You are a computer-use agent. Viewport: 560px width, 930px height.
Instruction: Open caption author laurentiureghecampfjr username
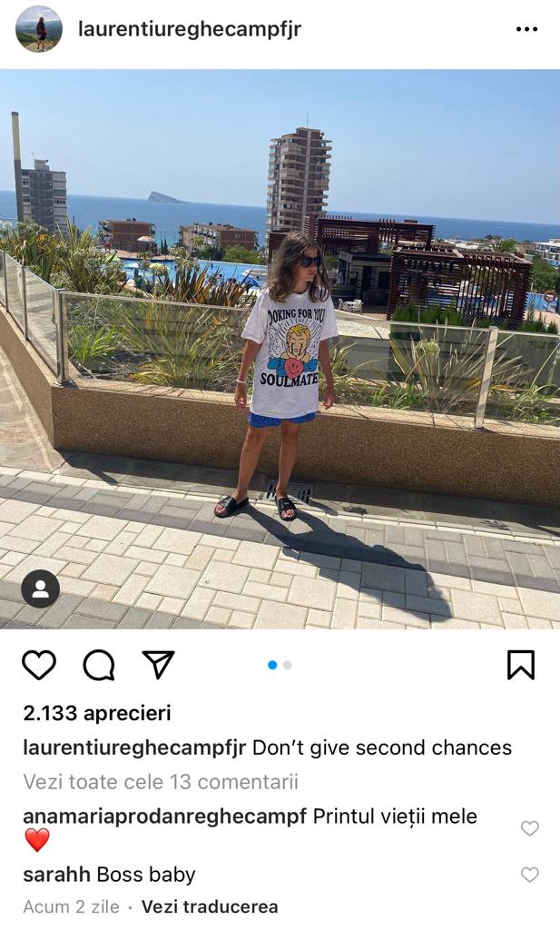(134, 747)
